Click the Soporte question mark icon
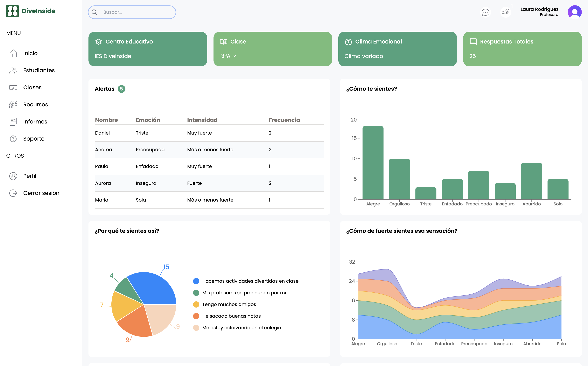This screenshot has height=366, width=588. click(x=13, y=139)
